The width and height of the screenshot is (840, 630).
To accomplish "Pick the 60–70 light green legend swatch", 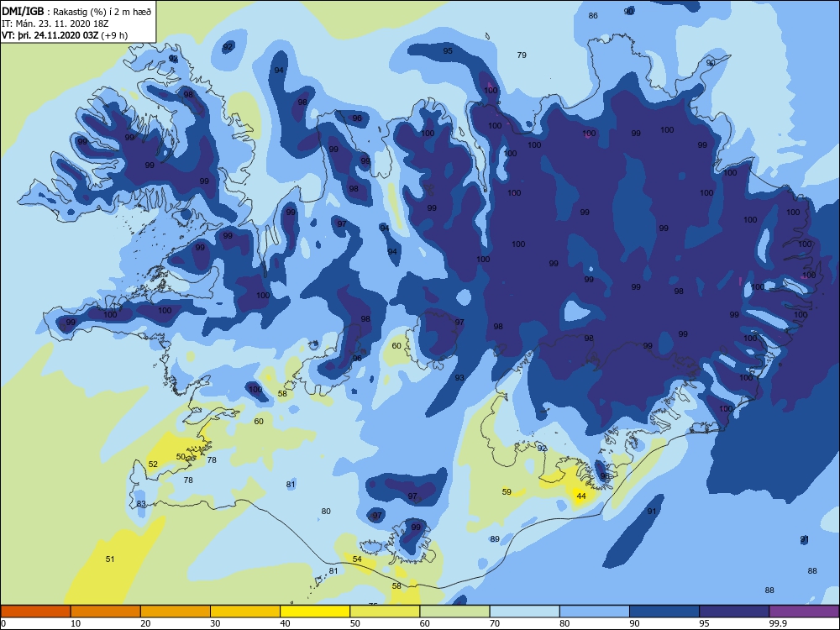I will point(454,612).
